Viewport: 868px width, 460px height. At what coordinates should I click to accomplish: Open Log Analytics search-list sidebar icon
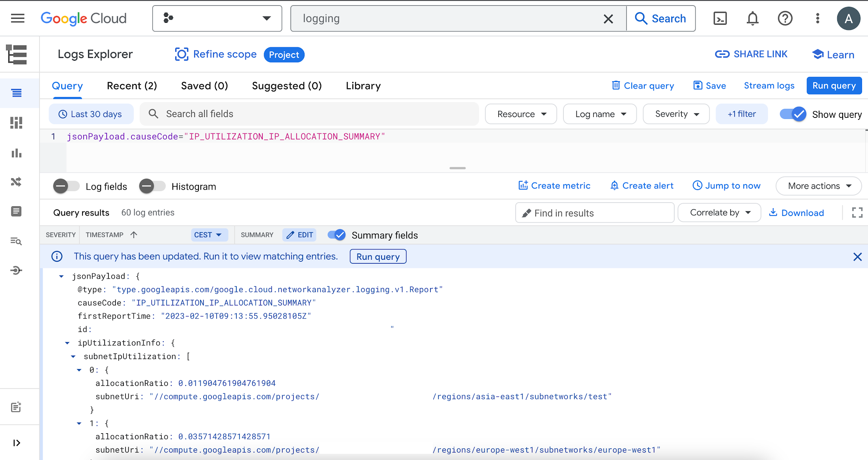pyautogui.click(x=16, y=241)
